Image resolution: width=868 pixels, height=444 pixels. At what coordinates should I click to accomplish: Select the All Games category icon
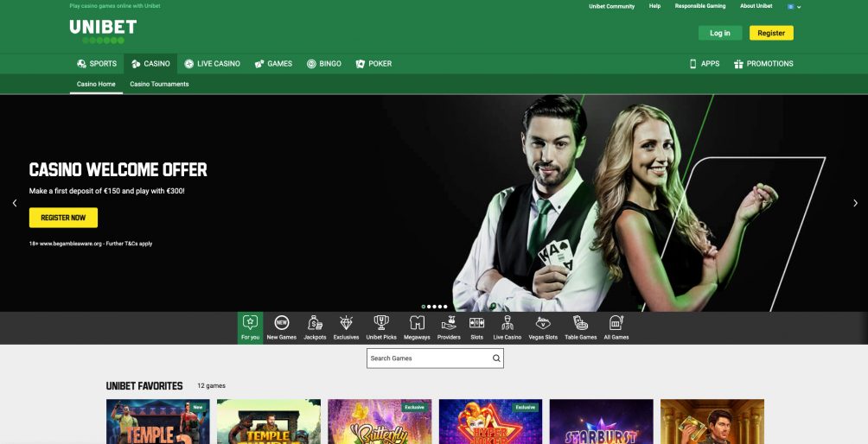[x=616, y=328]
